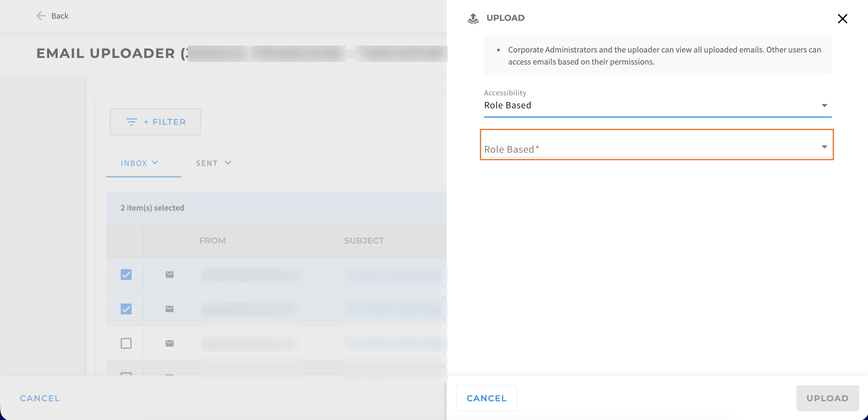The image size is (868, 420).
Task: Cancel the Upload panel
Action: [x=486, y=398]
